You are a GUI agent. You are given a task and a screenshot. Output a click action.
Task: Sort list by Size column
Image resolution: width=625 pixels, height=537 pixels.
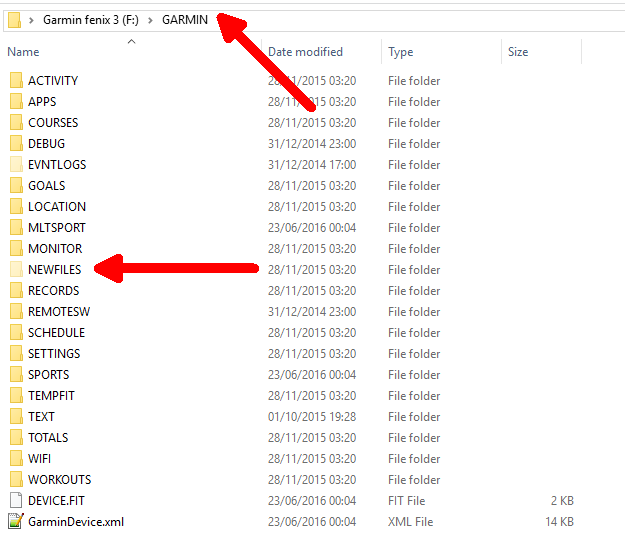tap(518, 52)
